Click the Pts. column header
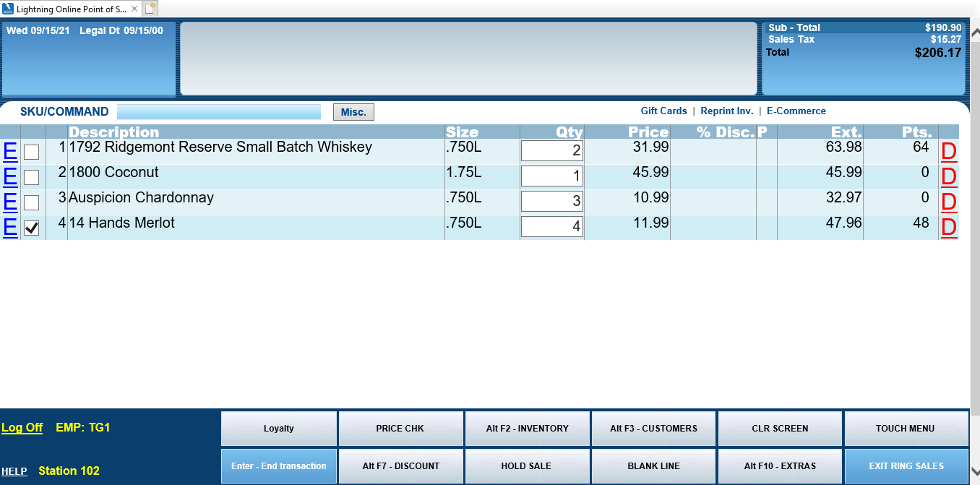Image resolution: width=980 pixels, height=485 pixels. pyautogui.click(x=917, y=132)
